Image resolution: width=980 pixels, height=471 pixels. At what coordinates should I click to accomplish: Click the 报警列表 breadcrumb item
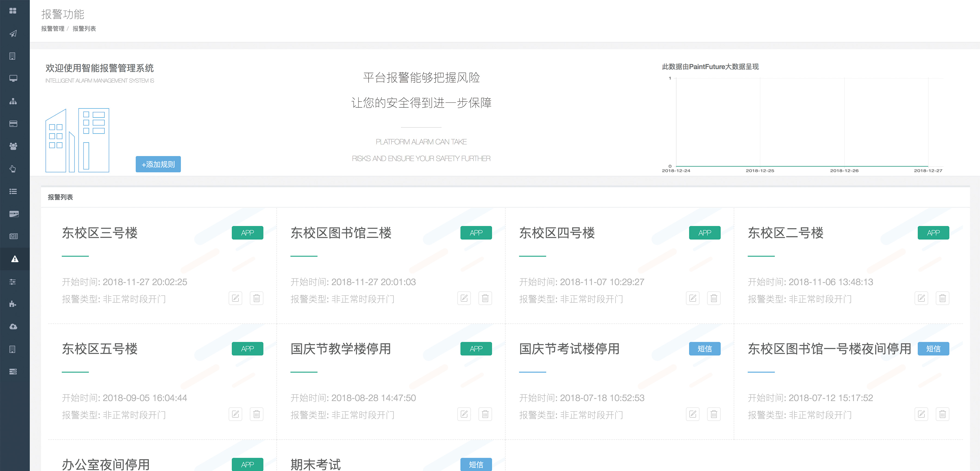(84, 29)
